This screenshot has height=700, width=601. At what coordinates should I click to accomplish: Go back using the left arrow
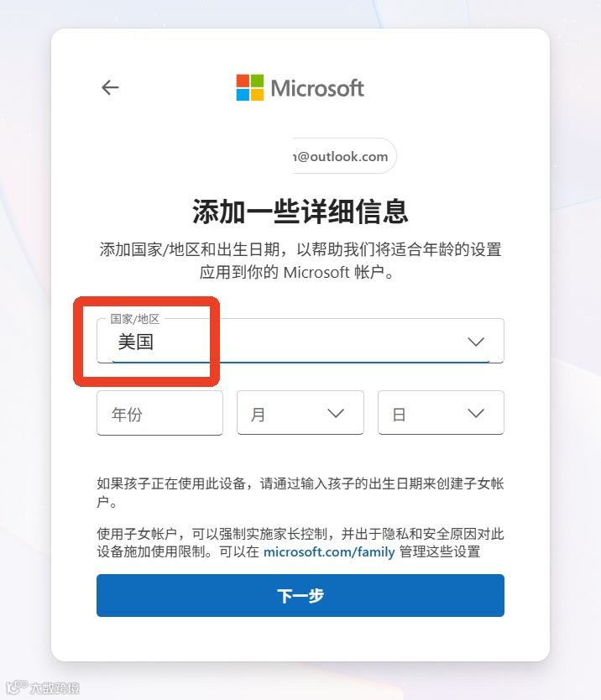coord(110,87)
